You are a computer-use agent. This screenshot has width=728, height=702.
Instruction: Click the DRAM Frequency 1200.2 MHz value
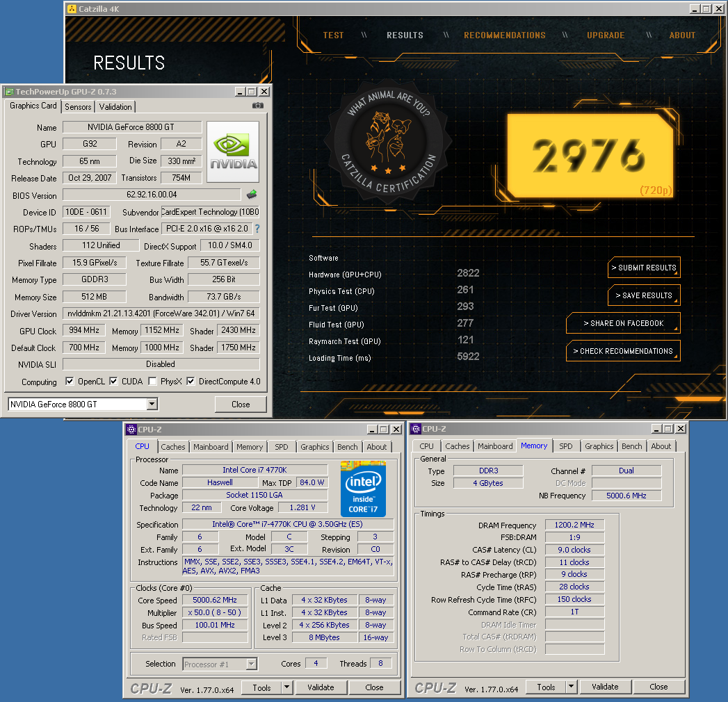coord(574,525)
